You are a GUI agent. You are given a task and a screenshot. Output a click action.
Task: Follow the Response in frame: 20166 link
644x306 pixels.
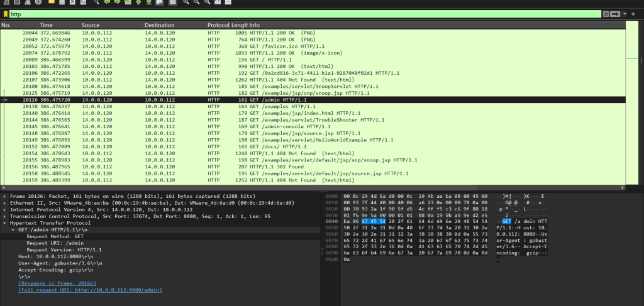[x=57, y=283]
